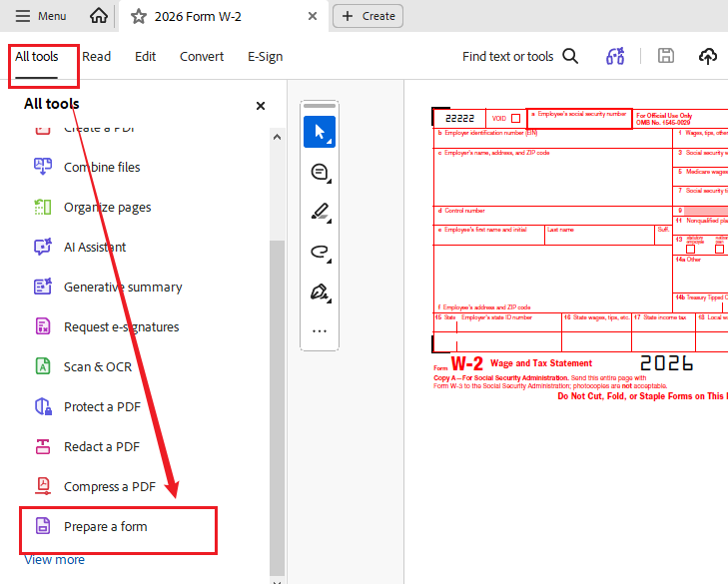Select Compress a PDF label in the tools list
Viewport: 728px width, 584px height.
click(110, 487)
